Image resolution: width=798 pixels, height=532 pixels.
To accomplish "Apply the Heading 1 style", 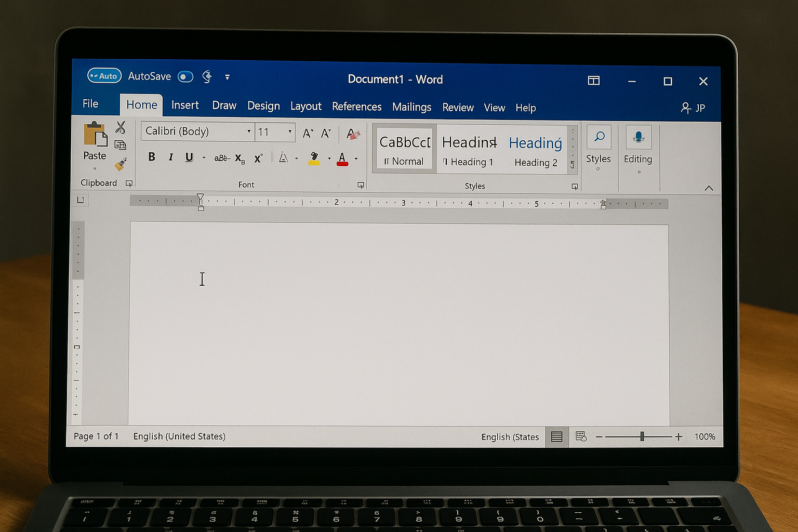I will [x=469, y=150].
